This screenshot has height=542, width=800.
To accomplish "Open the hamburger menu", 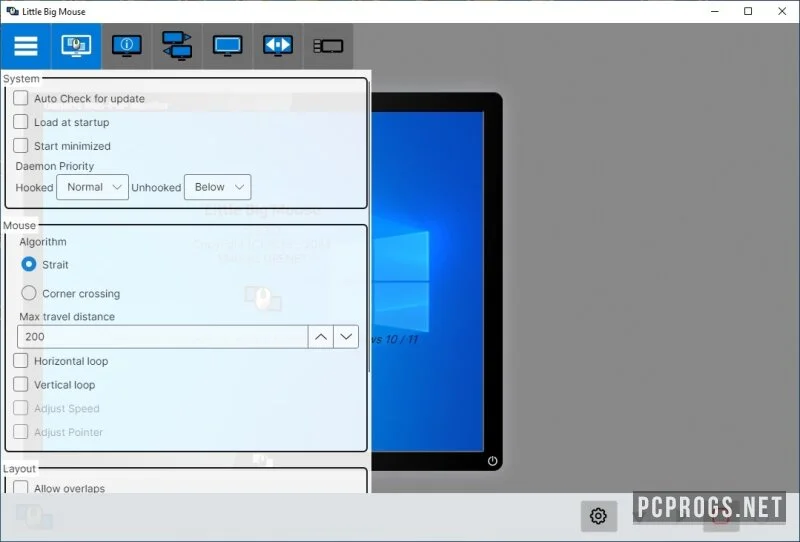I will (x=26, y=46).
